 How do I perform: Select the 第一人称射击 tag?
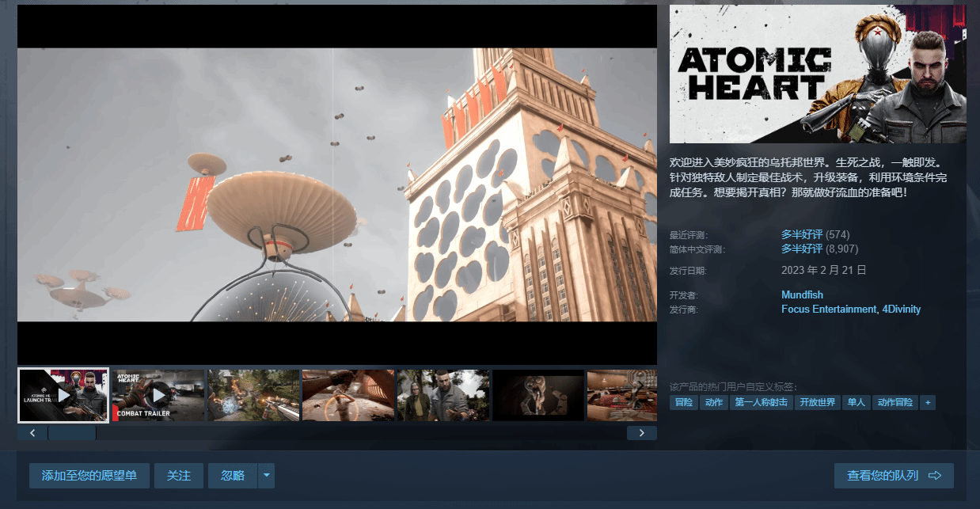pos(761,402)
